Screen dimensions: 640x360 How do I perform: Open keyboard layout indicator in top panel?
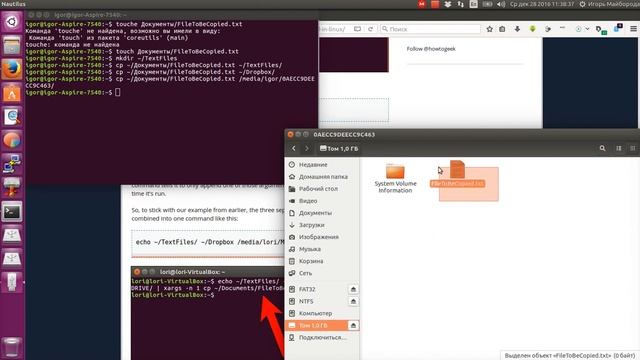[473, 4]
